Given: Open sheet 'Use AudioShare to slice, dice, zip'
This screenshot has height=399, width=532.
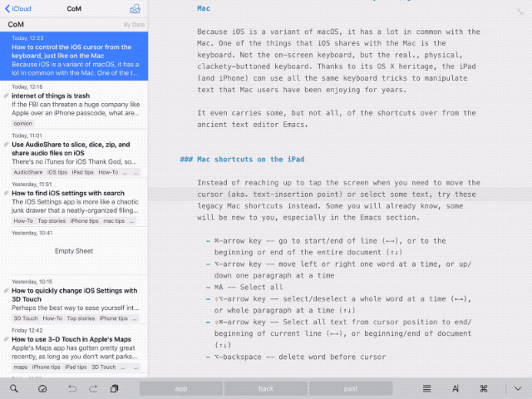Looking at the screenshot, I should [x=74, y=154].
